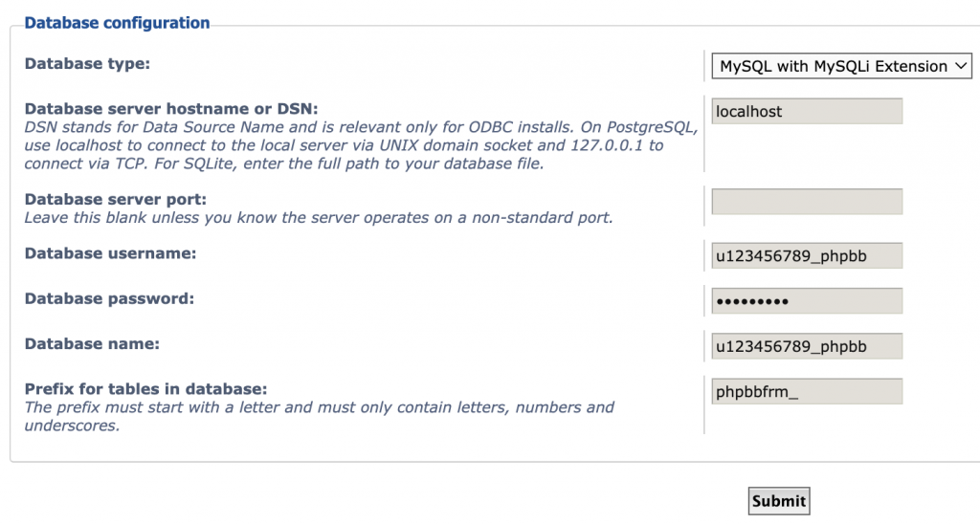Click the "Database configuration" section heading
980x524 pixels.
click(117, 23)
